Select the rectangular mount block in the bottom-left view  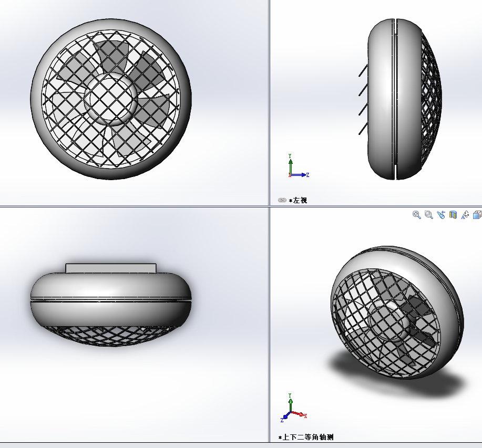click(111, 268)
